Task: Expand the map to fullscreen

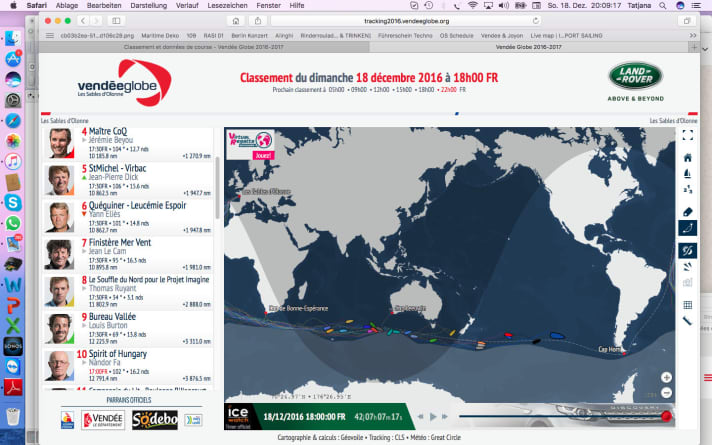Action: (687, 135)
